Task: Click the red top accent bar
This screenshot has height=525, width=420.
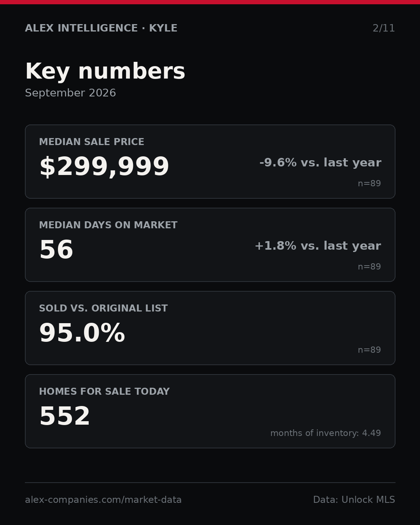Action: pos(210,2)
